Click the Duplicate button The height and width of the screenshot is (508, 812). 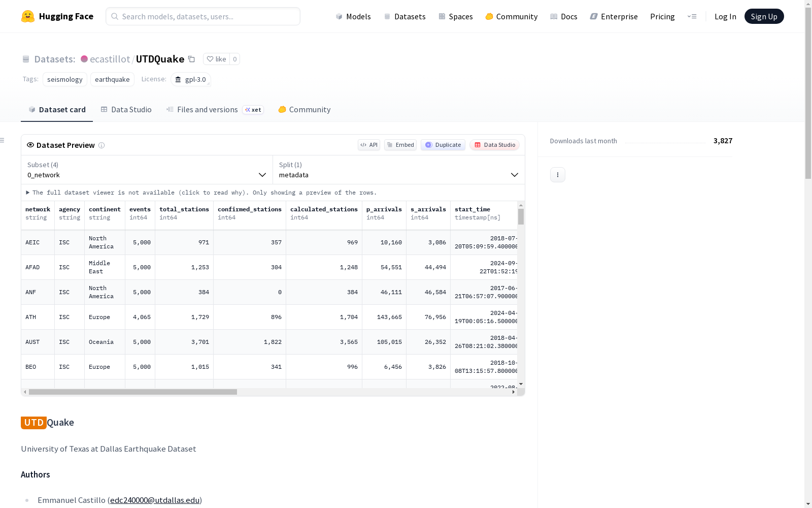(x=443, y=145)
